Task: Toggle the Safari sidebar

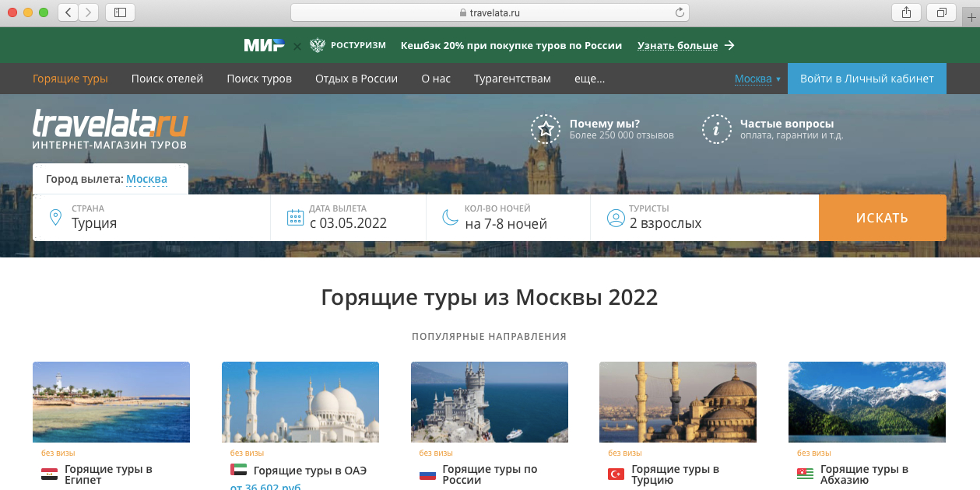Action: (120, 12)
